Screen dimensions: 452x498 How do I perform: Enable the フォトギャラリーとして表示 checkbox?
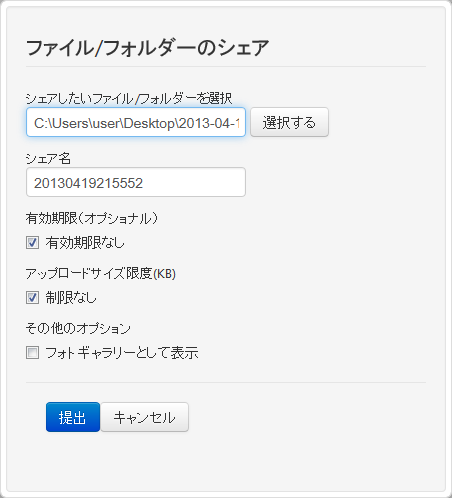[32, 353]
